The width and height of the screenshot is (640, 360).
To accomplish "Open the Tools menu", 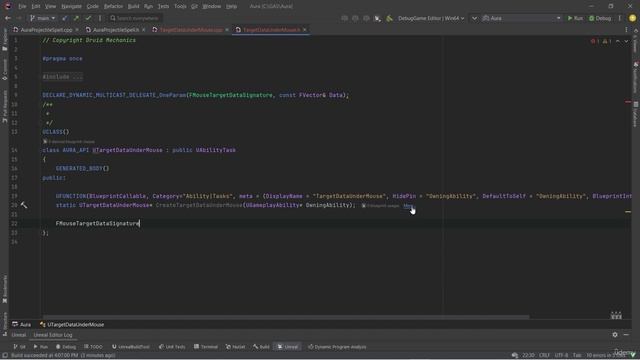I will point(180,7).
